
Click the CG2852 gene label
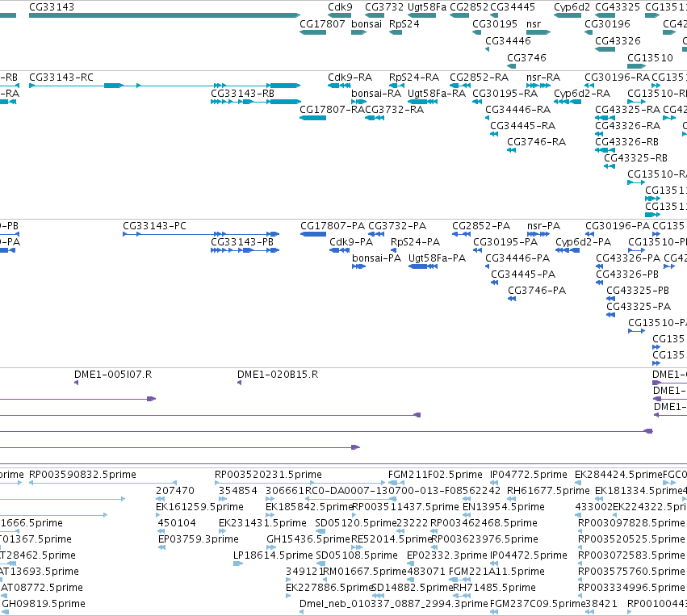[469, 7]
